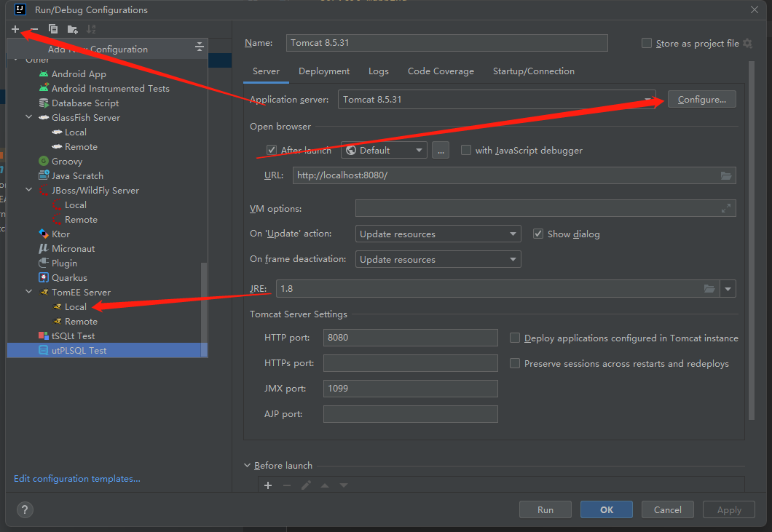The width and height of the screenshot is (772, 532).
Task: Select Micronaut configuration type
Action: pyautogui.click(x=73, y=248)
